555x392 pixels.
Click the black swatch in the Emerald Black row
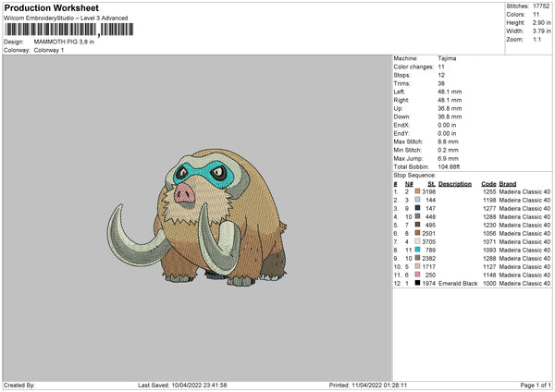[417, 283]
